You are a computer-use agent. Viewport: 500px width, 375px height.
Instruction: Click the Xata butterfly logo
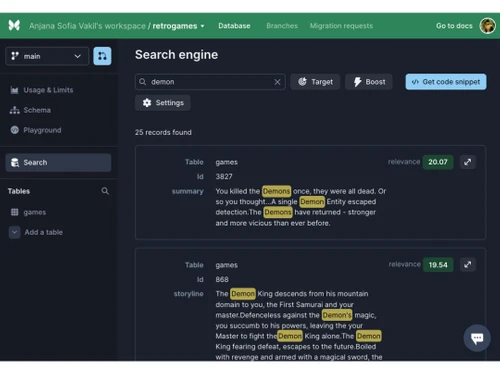pyautogui.click(x=14, y=25)
